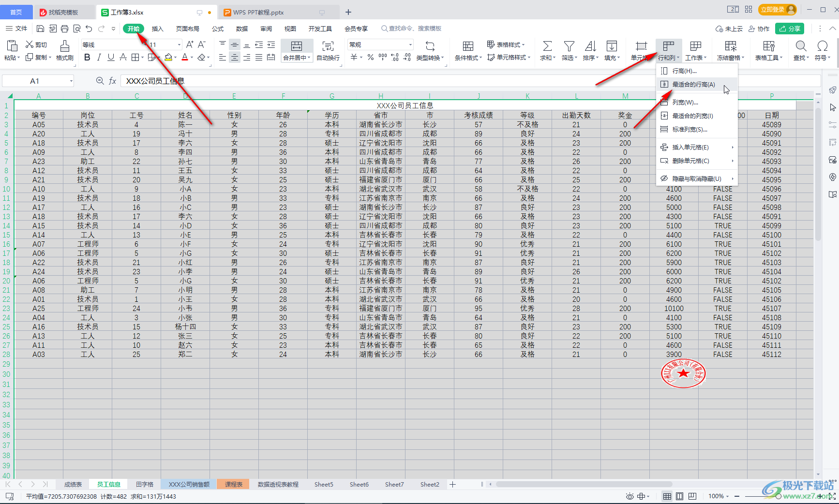This screenshot has width=839, height=504.
Task: Click the Paste icon in ribbon
Action: tap(12, 45)
